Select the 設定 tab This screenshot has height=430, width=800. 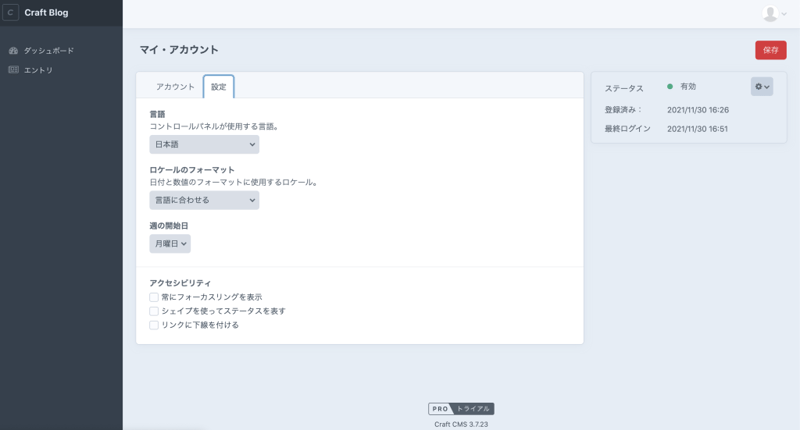(218, 87)
